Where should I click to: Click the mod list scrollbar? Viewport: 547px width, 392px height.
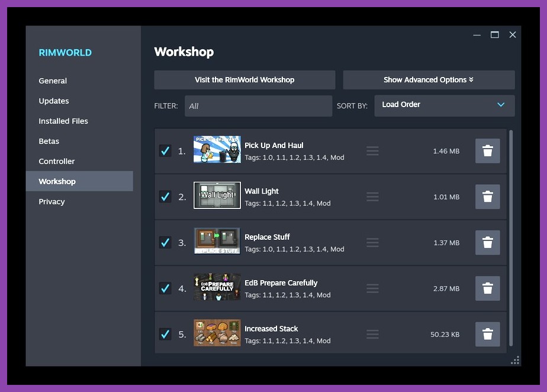coord(511,237)
